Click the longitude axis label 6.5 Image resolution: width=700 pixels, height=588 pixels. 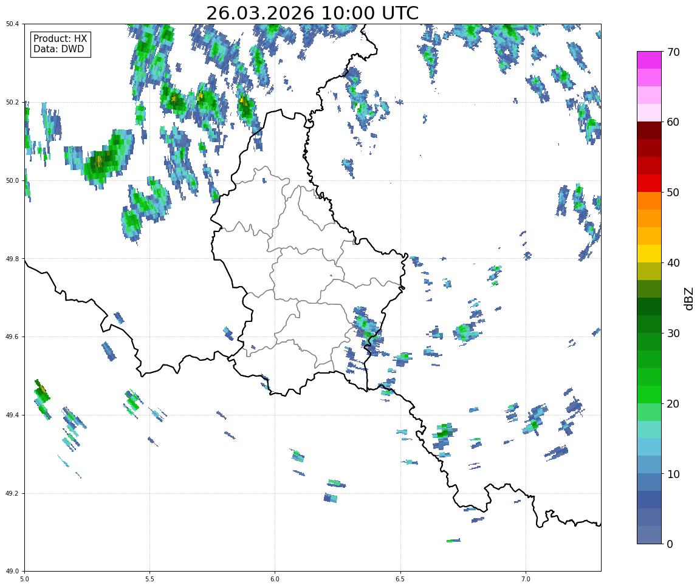400,579
